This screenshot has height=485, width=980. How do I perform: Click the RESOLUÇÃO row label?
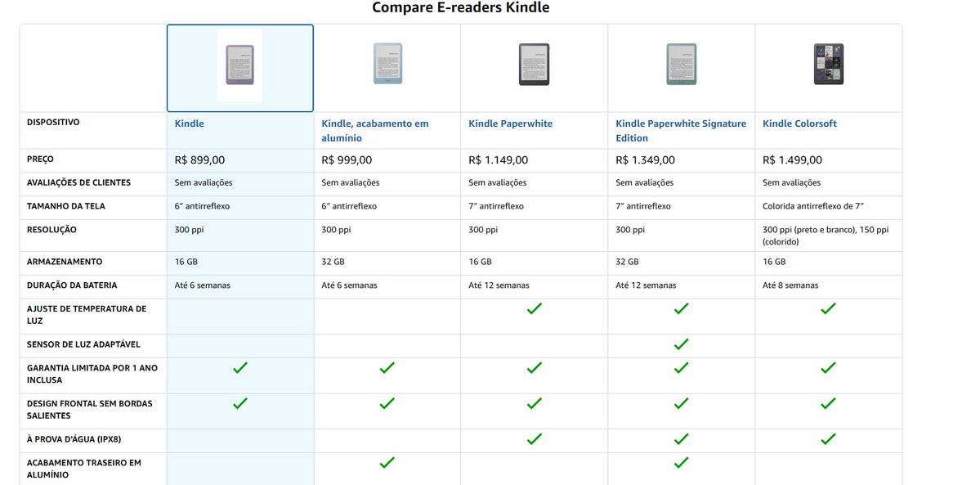point(51,230)
